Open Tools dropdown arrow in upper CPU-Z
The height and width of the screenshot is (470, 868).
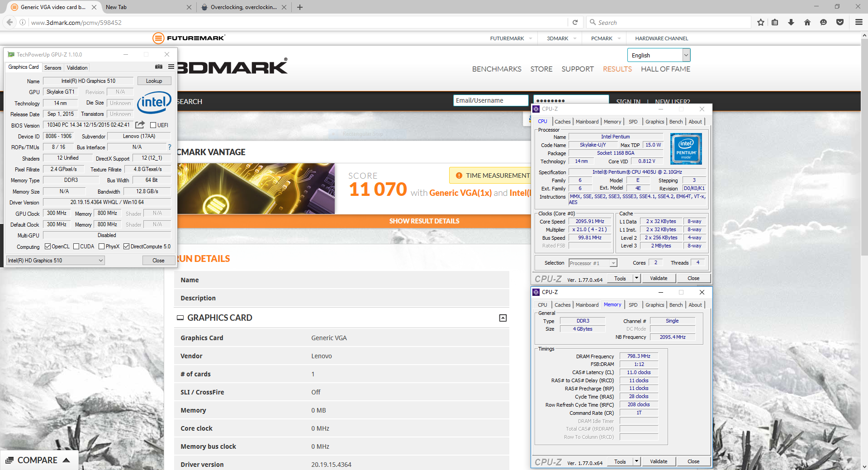[x=636, y=278]
